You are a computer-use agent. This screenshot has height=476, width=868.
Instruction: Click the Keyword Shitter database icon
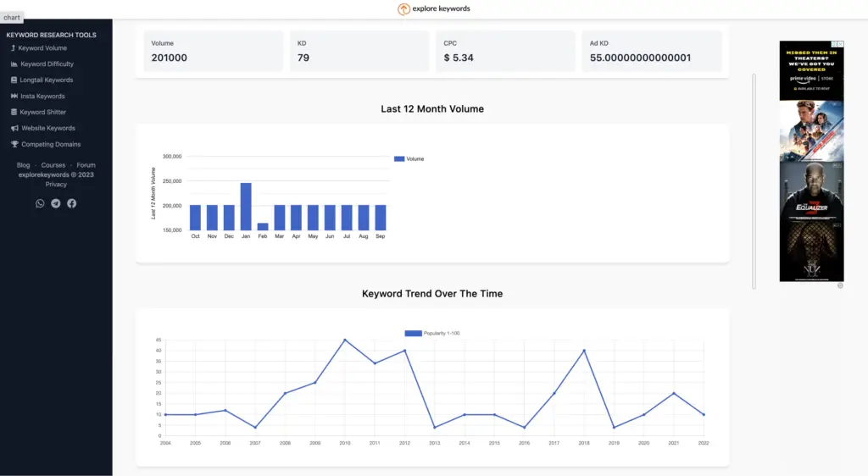[14, 113]
